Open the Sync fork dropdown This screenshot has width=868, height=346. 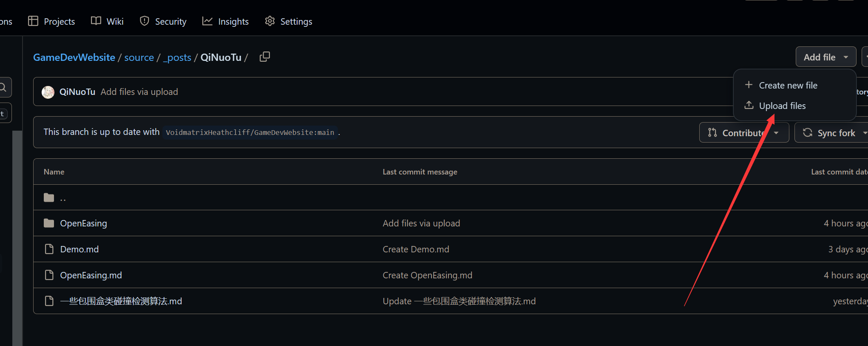point(832,133)
